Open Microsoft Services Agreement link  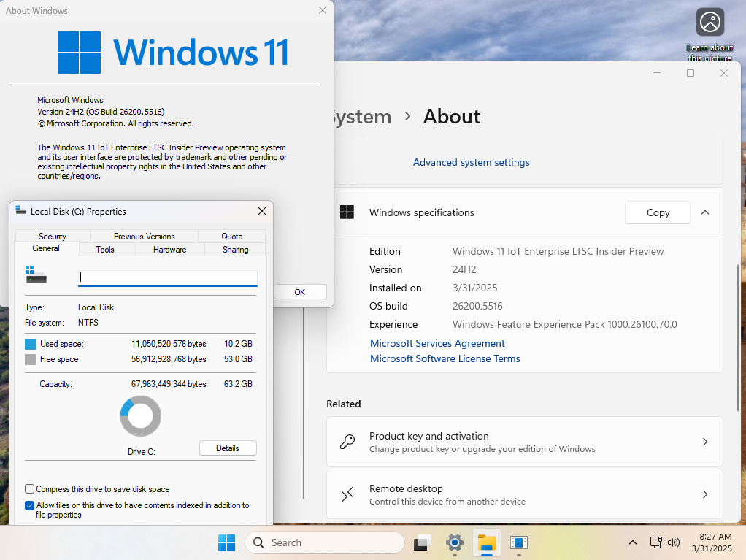(x=437, y=343)
